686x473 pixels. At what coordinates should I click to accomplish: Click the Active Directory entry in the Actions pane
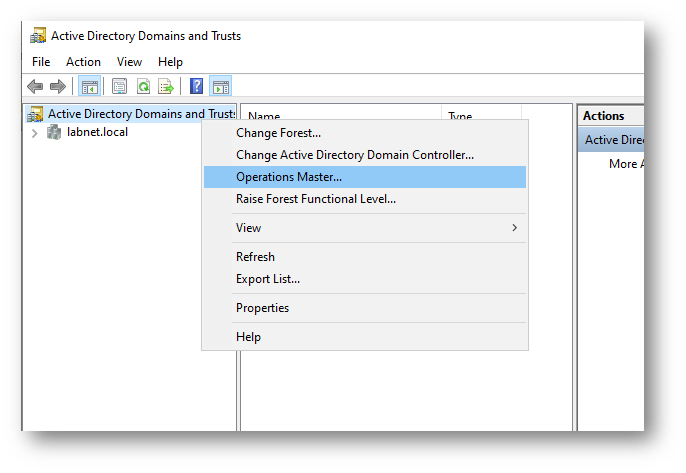611,140
